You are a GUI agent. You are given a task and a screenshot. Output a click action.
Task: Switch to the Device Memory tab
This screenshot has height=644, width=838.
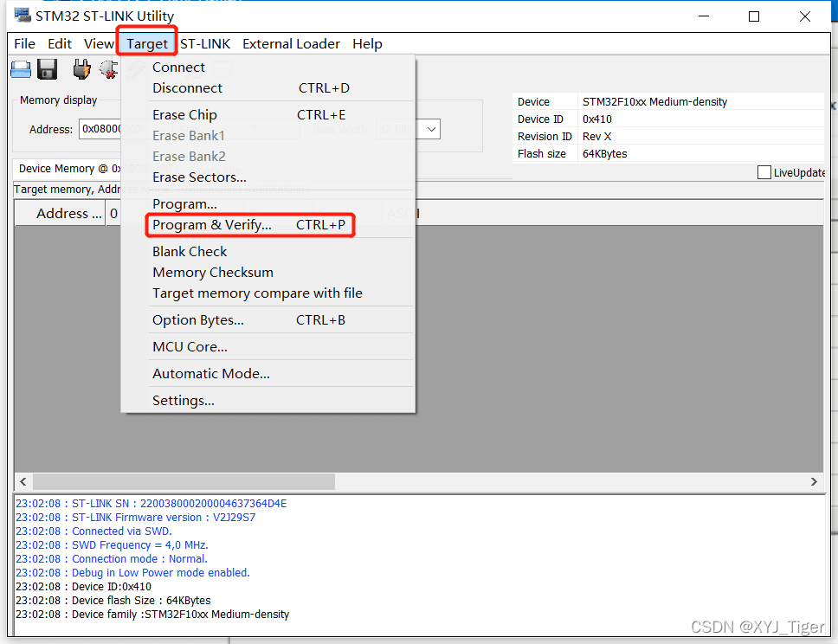(x=67, y=168)
